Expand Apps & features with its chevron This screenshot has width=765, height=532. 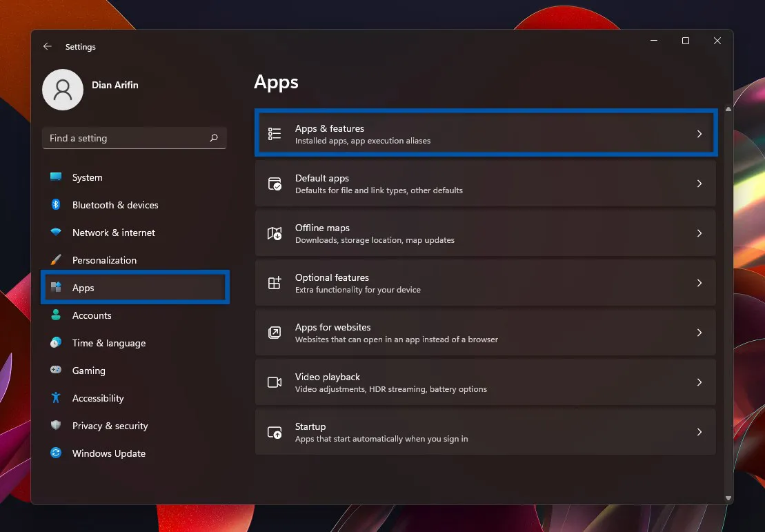click(x=699, y=133)
